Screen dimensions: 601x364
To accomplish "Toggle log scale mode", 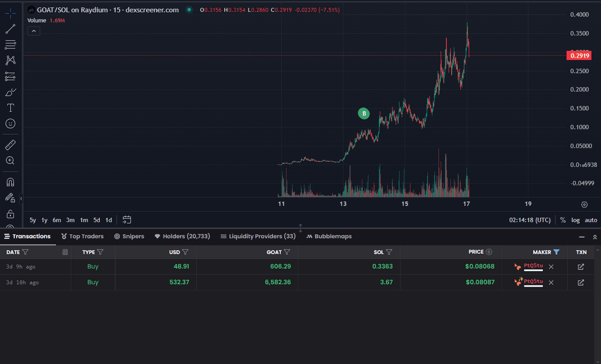I will tap(576, 220).
